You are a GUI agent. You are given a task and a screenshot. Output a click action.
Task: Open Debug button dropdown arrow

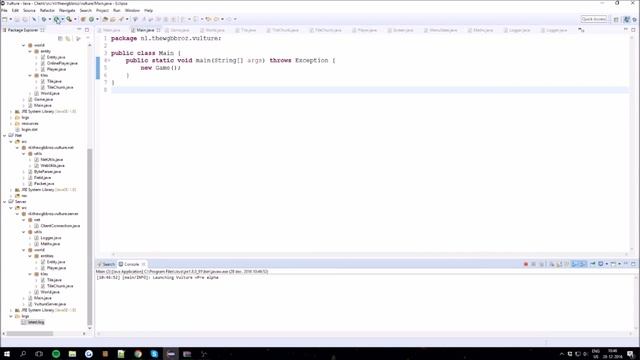pyautogui.click(x=49, y=19)
